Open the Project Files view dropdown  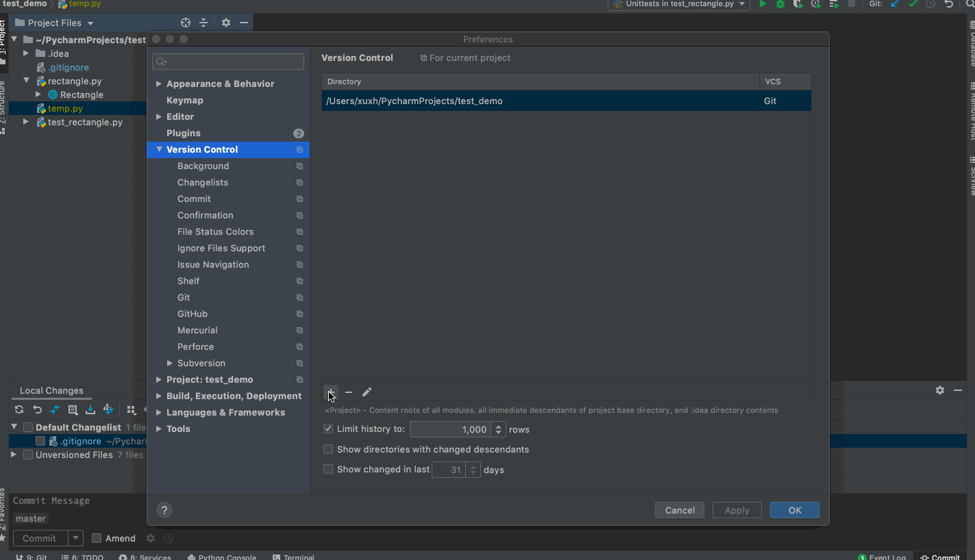(90, 23)
